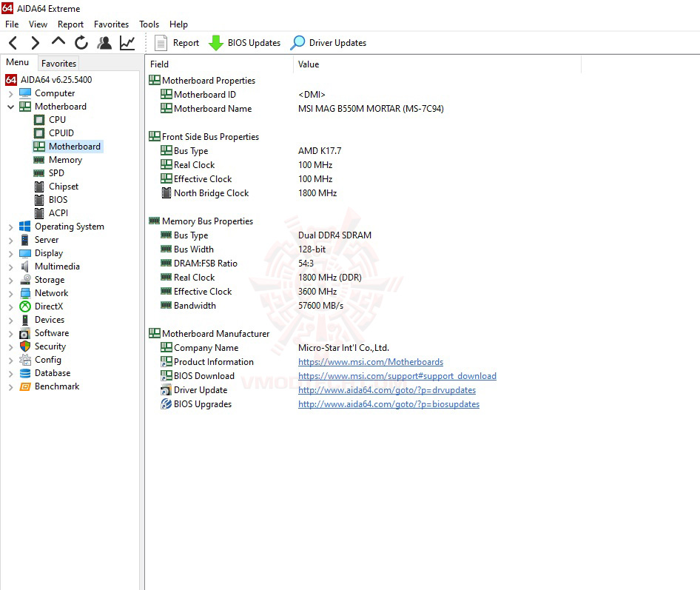This screenshot has width=700, height=590.
Task: Click the Software icon in tree
Action: [25, 333]
